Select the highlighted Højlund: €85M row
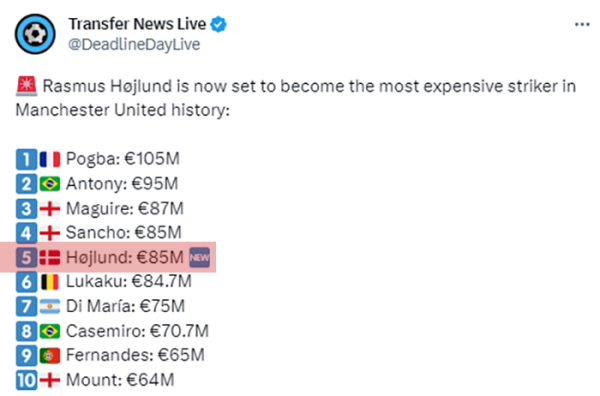The image size is (600, 396). (108, 257)
